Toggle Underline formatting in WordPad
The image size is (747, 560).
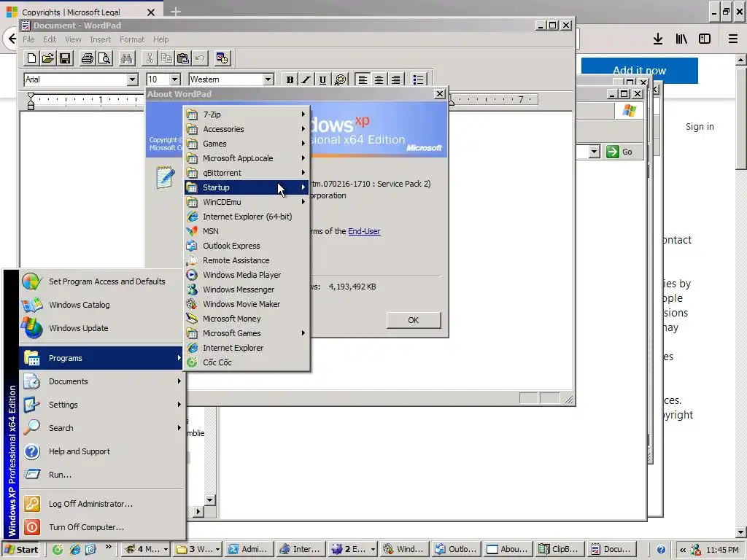(x=322, y=79)
